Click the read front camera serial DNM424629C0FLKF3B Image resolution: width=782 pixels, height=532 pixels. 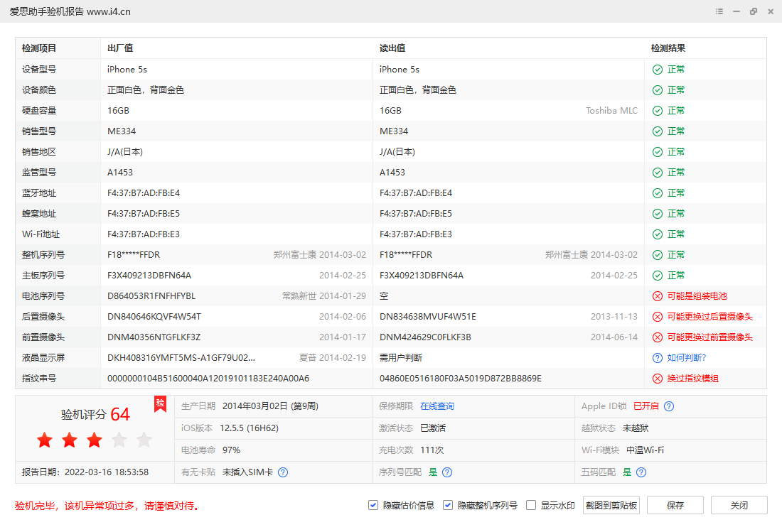tap(425, 337)
